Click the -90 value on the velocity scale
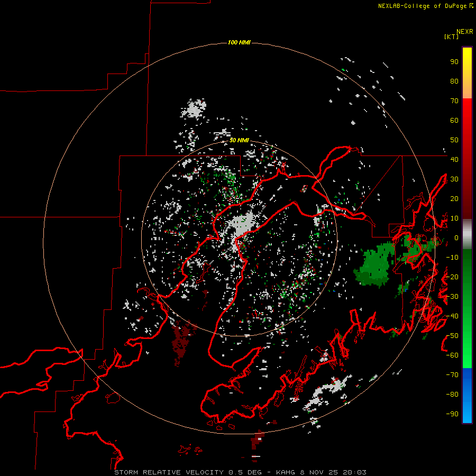 pos(452,414)
